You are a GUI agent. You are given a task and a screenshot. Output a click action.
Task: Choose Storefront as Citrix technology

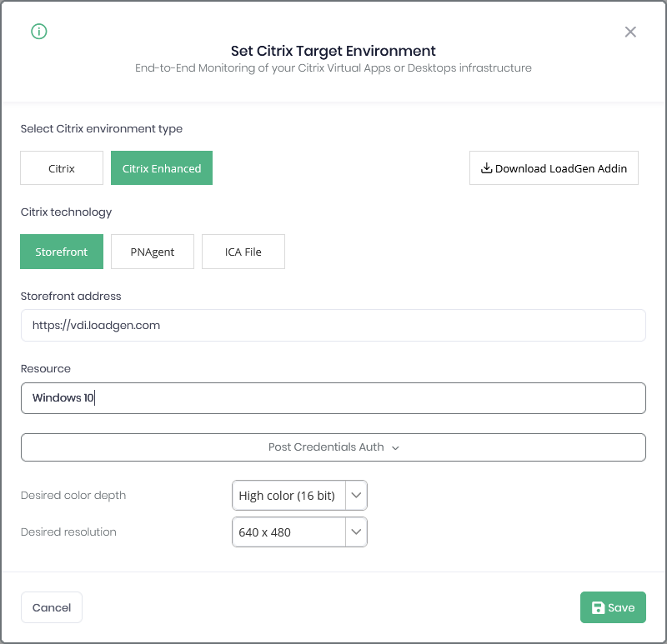coord(62,252)
